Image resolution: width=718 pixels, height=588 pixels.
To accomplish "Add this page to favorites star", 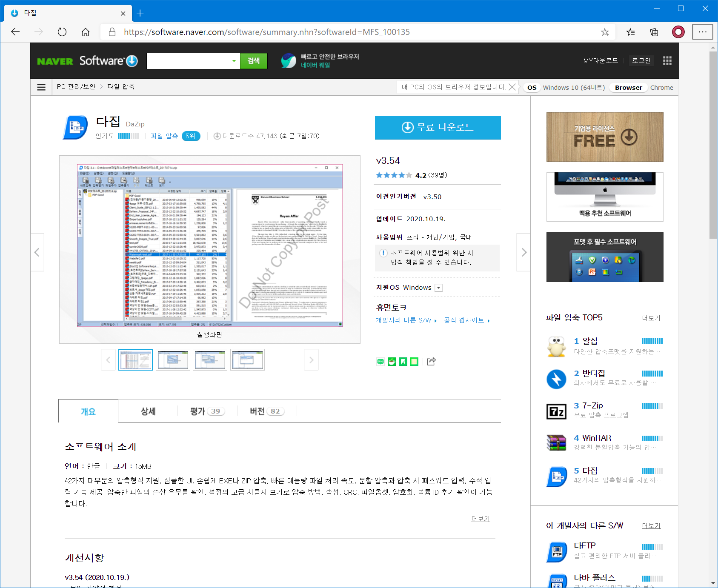I will pos(605,32).
